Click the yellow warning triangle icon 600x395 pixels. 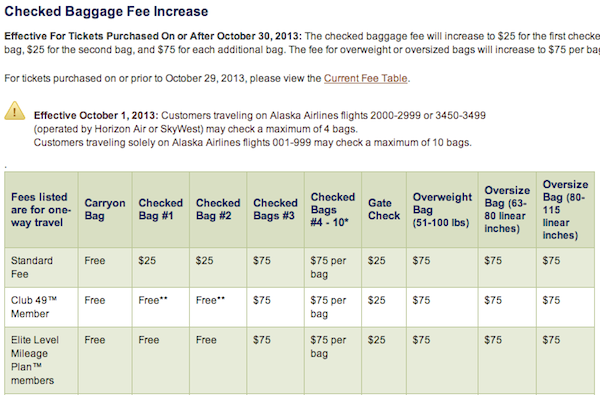15,111
